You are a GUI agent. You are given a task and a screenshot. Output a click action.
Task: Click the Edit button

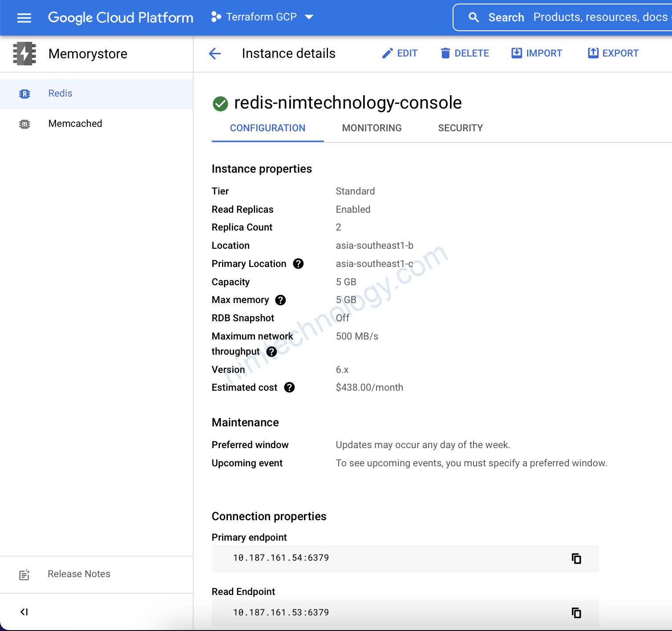pos(400,53)
